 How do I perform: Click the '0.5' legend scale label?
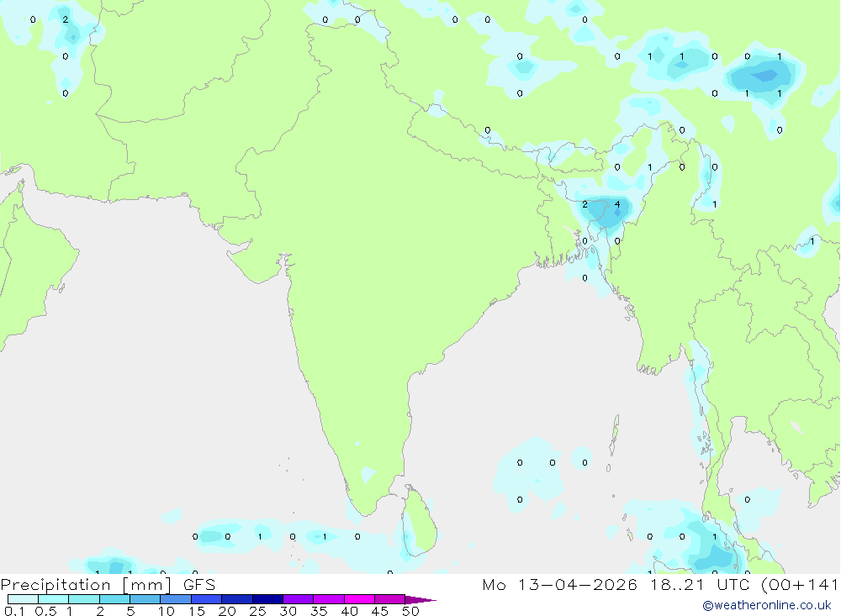45,611
